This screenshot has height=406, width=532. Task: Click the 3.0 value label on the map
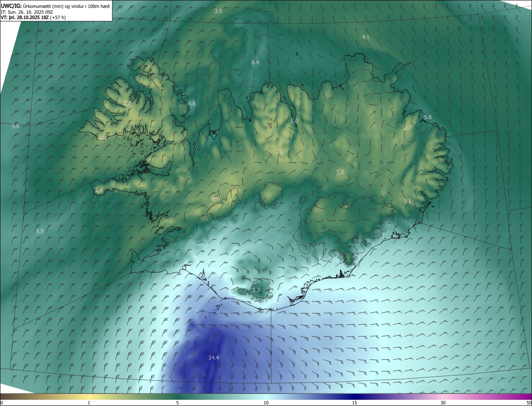(x=340, y=172)
